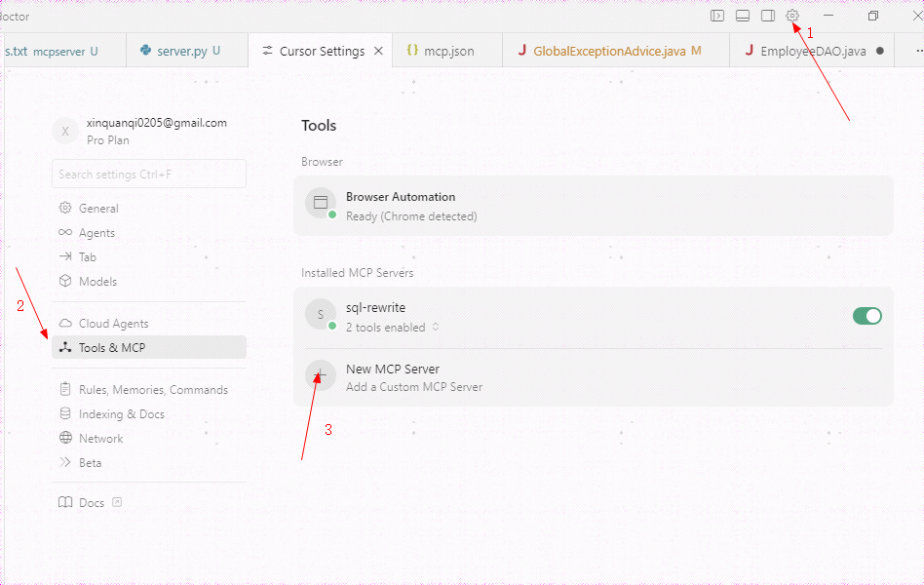The width and height of the screenshot is (924, 585).
Task: Click the plus icon for New MCP Server
Action: coord(321,374)
